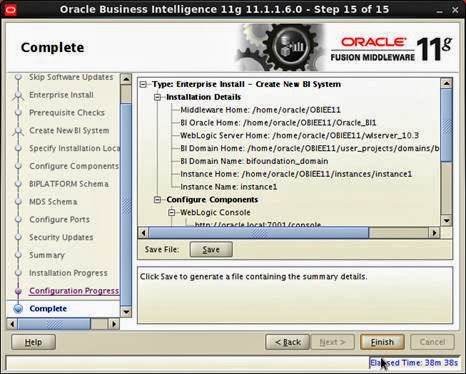Click sidebar steps scroll down arrow

(126, 312)
